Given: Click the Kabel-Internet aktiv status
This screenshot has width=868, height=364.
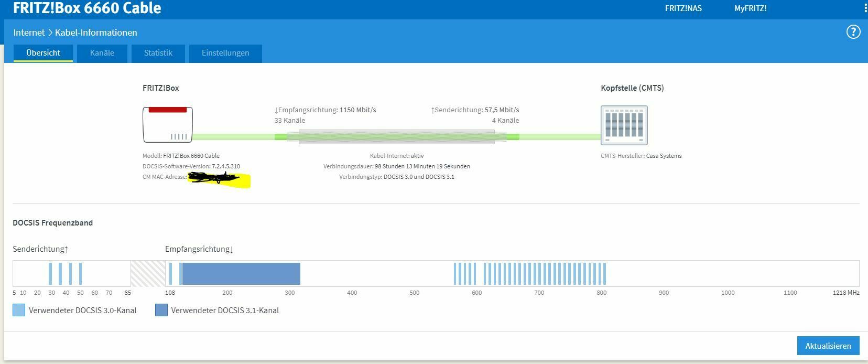Looking at the screenshot, I should [x=397, y=156].
